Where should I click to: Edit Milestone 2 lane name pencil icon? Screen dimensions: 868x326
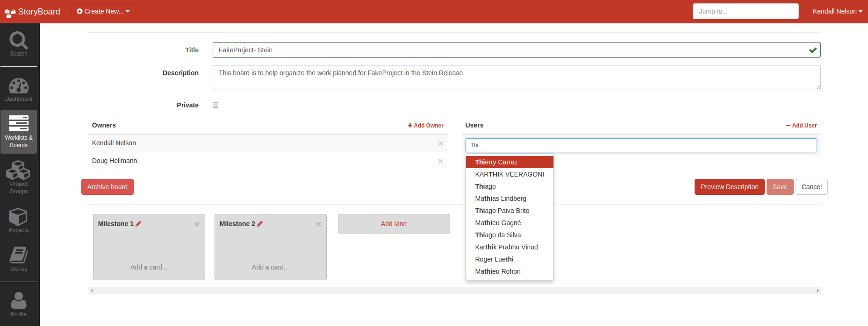click(x=260, y=224)
